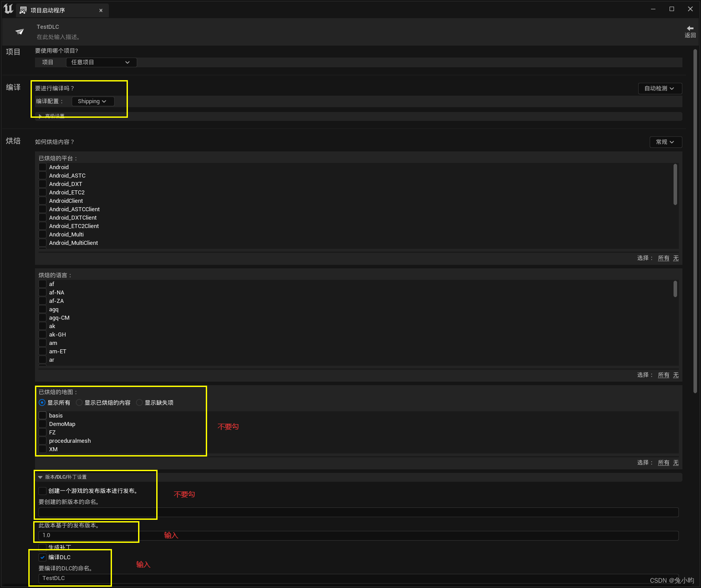Check the am language checkbox
The width and height of the screenshot is (701, 588).
pos(42,343)
